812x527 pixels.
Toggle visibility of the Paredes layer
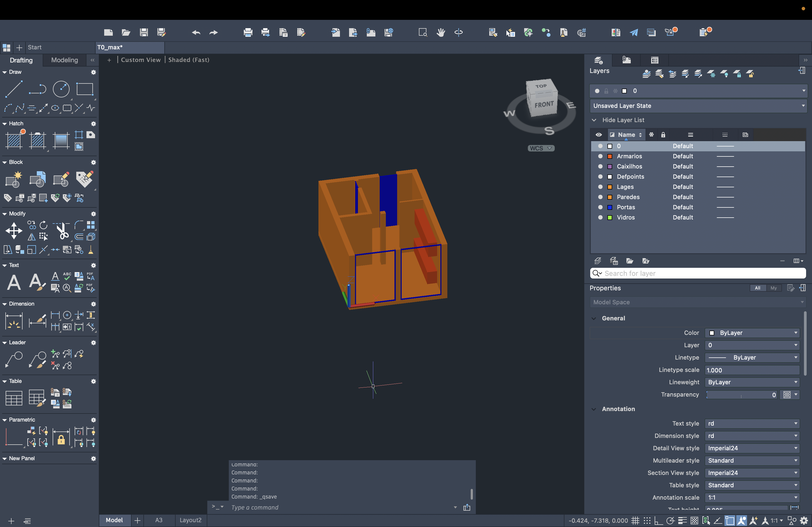(x=600, y=197)
